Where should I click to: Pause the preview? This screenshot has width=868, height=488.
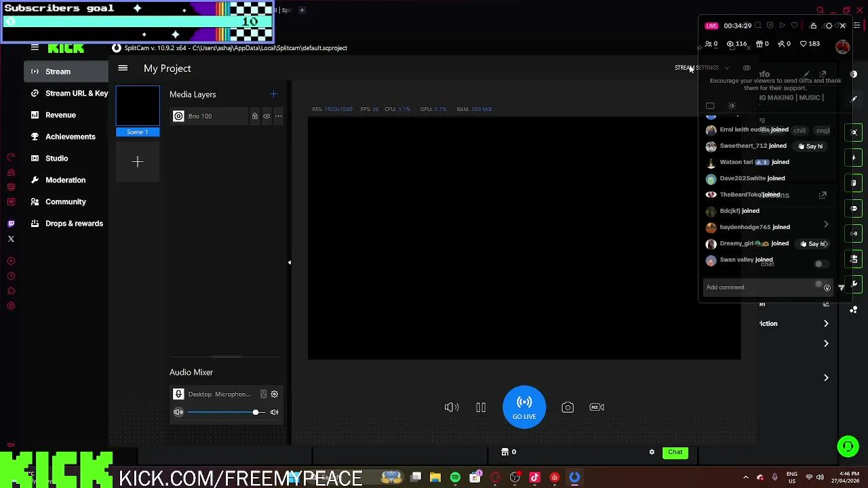coord(481,407)
